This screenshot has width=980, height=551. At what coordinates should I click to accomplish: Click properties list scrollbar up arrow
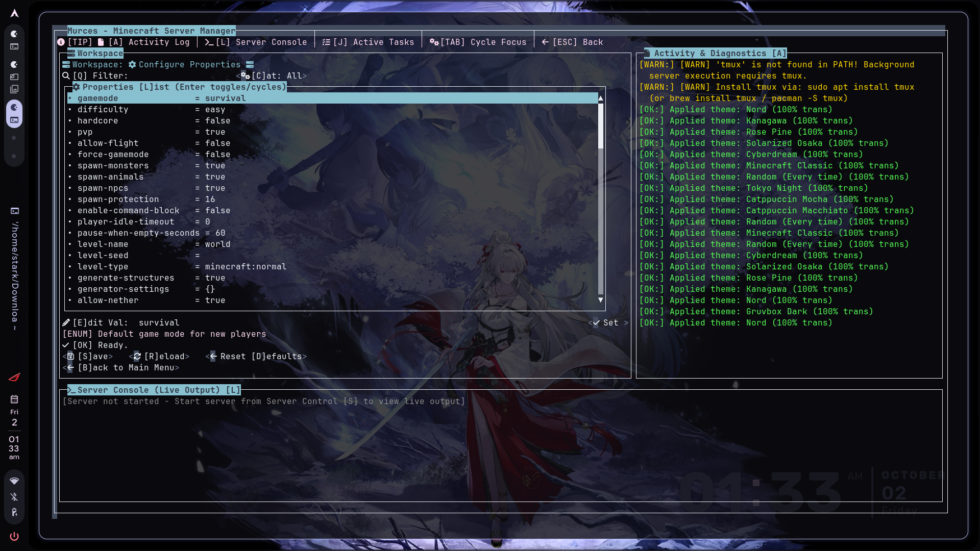tap(601, 98)
